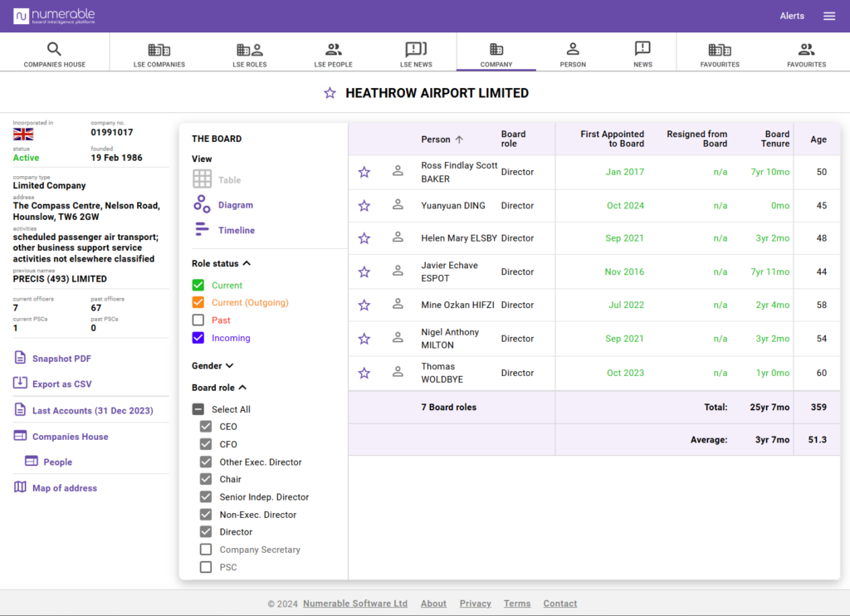Click the Map of address icon
This screenshot has width=850, height=616.
20,487
